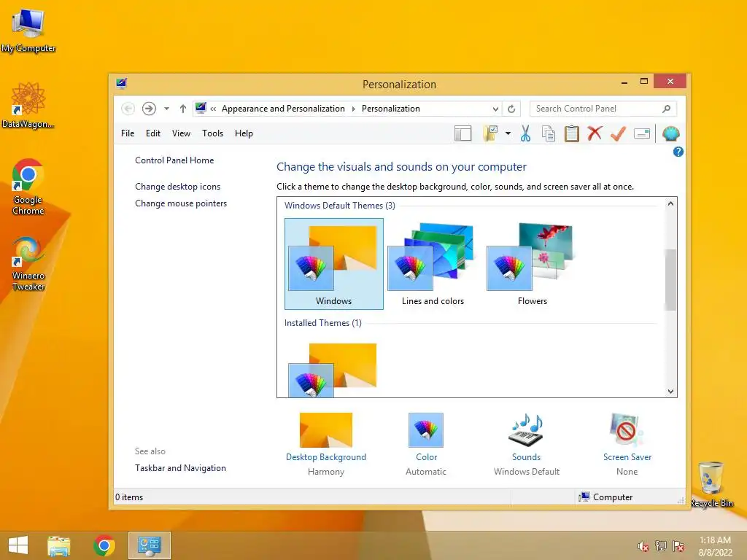Select the DataWagon desktop shortcut
This screenshot has width=747, height=560.
pyautogui.click(x=28, y=105)
